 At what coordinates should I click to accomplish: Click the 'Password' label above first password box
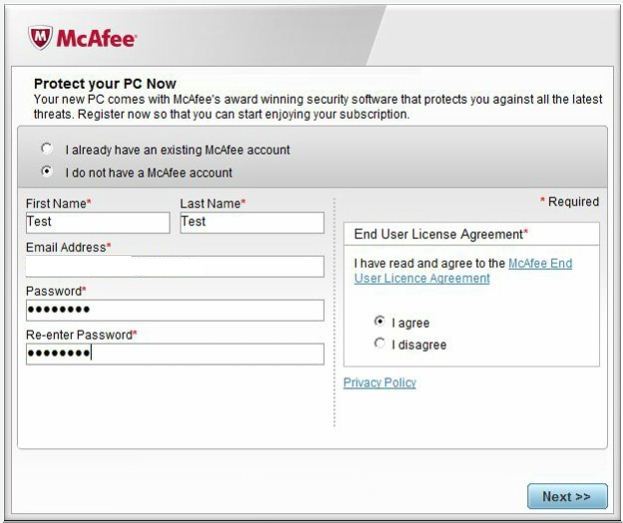tap(56, 291)
